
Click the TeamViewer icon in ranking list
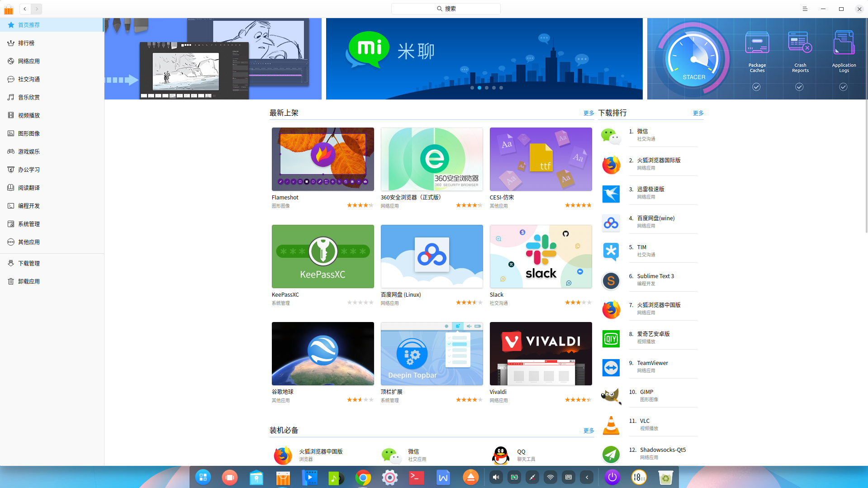[611, 367]
